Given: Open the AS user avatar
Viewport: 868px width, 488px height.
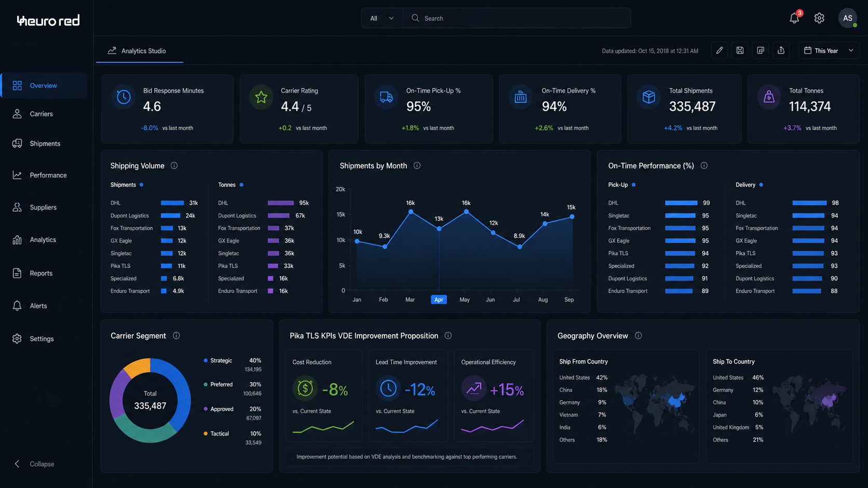Looking at the screenshot, I should pos(847,18).
